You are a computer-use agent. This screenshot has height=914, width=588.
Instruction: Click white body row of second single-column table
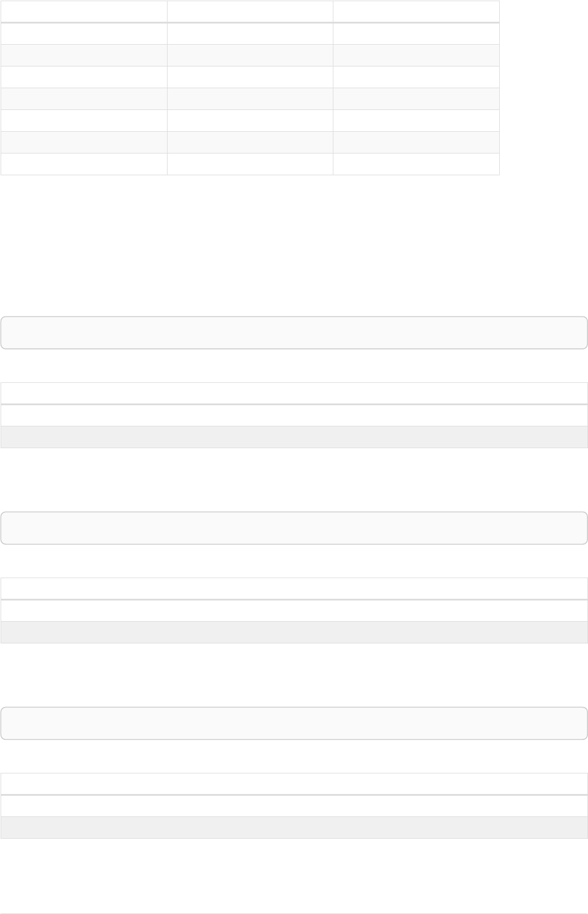(x=294, y=611)
